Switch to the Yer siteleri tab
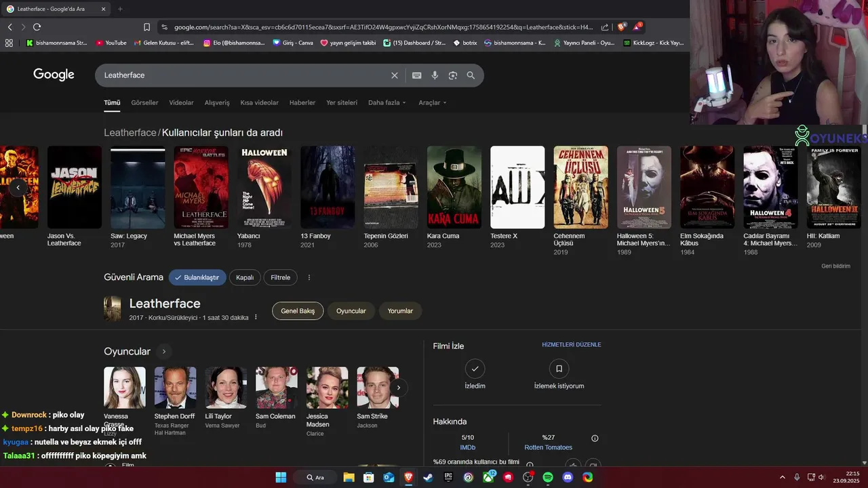The image size is (868, 488). tap(342, 102)
